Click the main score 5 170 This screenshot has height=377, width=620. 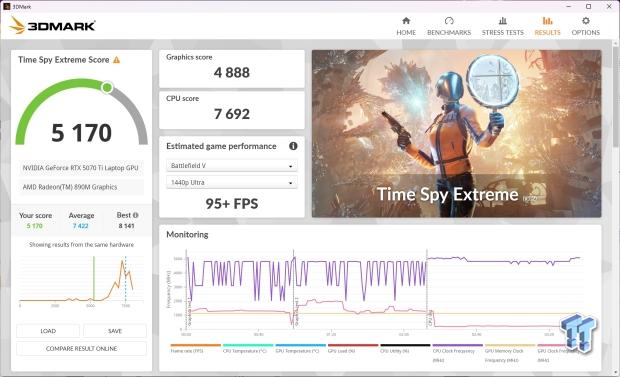(81, 133)
